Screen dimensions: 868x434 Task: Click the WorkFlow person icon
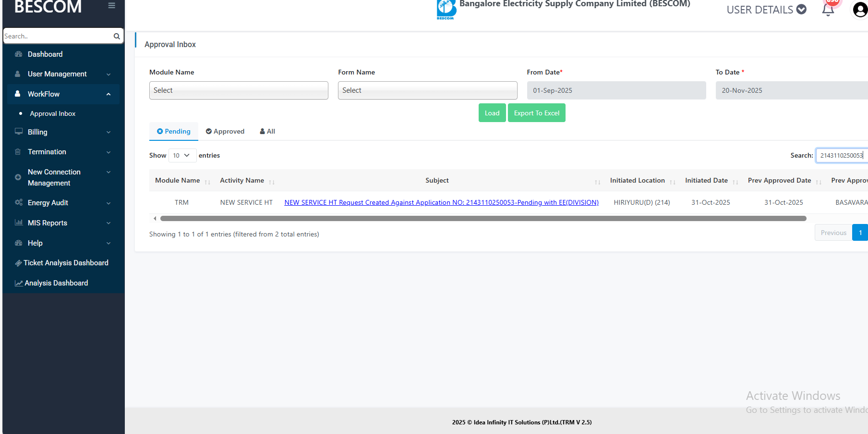coord(18,94)
